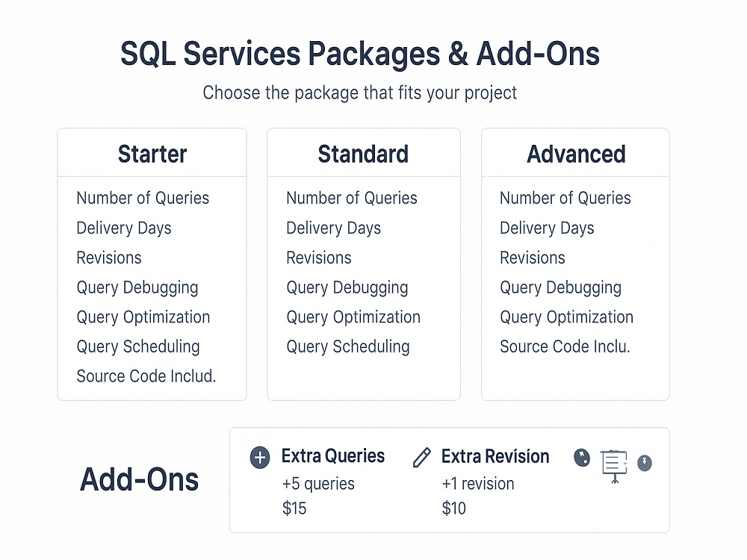747x560 pixels.
Task: Click the Extra Revision add-on title
Action: [x=495, y=456]
